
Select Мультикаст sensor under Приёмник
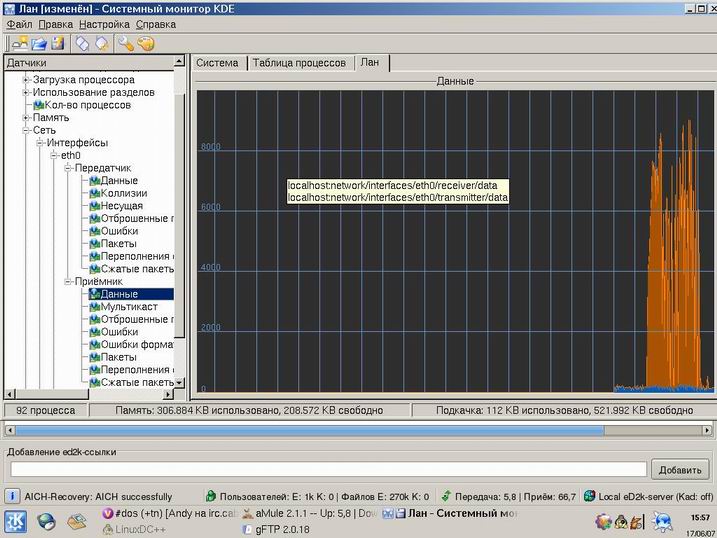(x=128, y=307)
